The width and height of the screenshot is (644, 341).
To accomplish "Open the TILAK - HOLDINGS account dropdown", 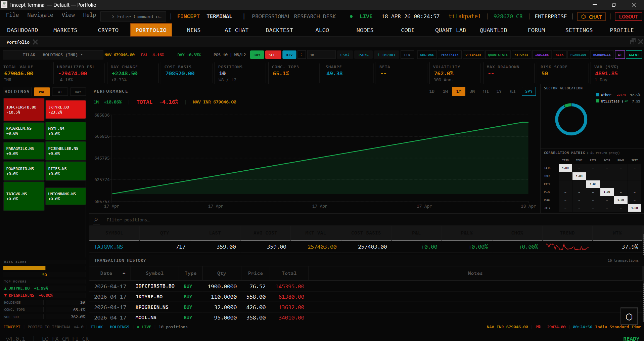I will [52, 54].
